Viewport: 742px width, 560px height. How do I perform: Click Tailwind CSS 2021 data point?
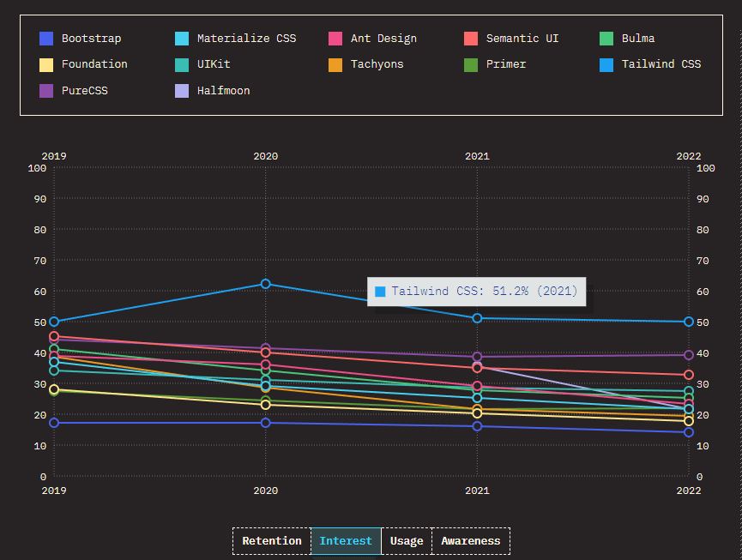[477, 318]
